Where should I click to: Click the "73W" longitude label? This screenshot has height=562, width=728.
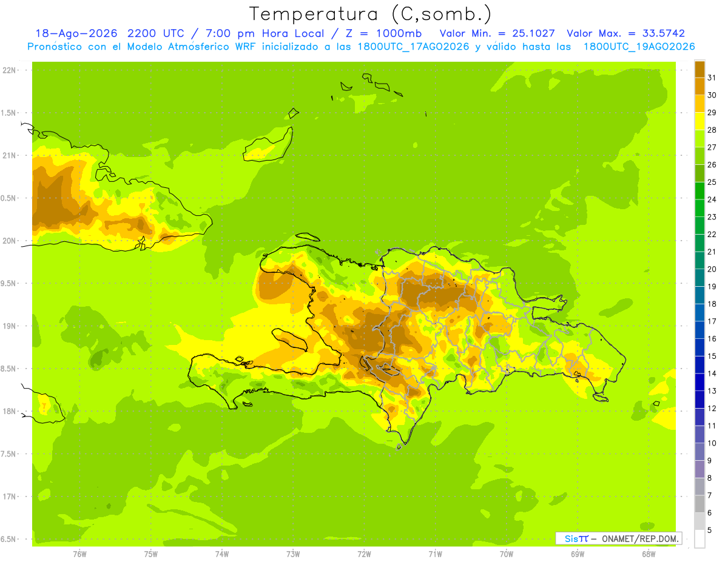[x=293, y=554]
